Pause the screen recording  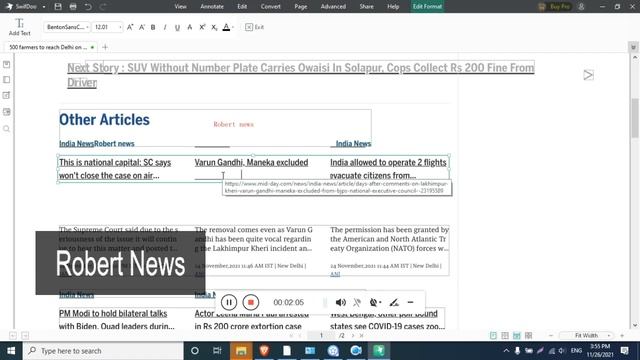(x=229, y=302)
